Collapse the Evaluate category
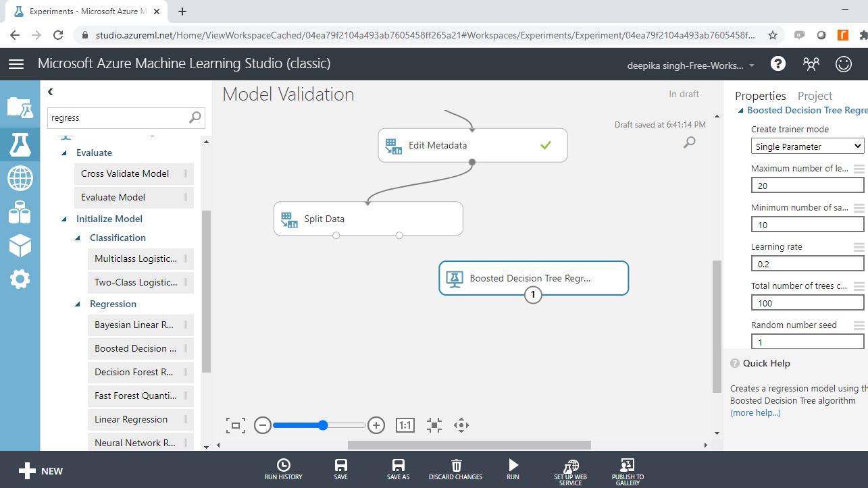This screenshot has height=488, width=868. pos(64,153)
